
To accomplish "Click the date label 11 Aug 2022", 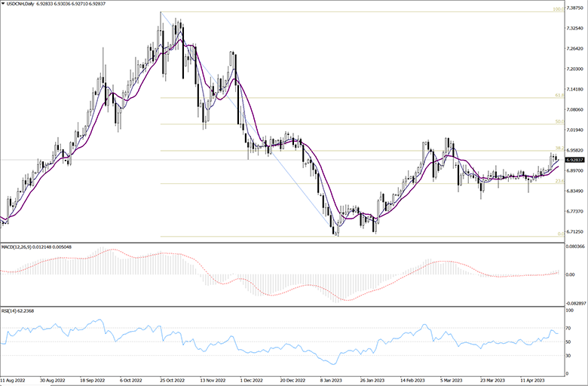I will coord(12,380).
